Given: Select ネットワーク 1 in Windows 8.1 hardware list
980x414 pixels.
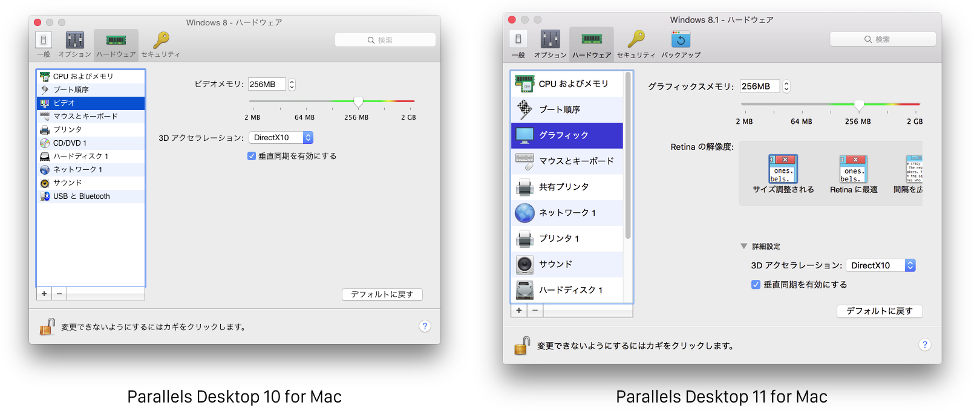Looking at the screenshot, I should (x=567, y=213).
